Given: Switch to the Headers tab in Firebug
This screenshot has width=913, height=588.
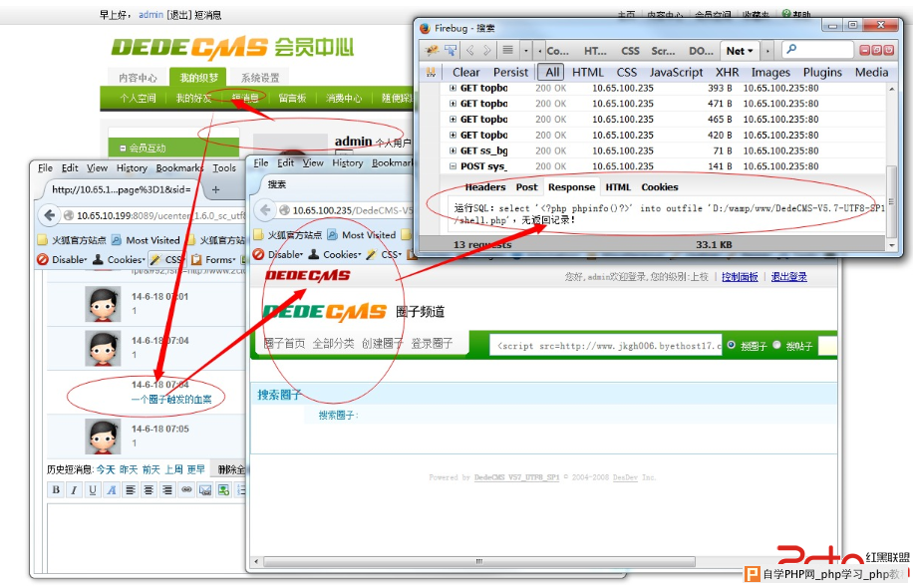Looking at the screenshot, I should (x=485, y=187).
